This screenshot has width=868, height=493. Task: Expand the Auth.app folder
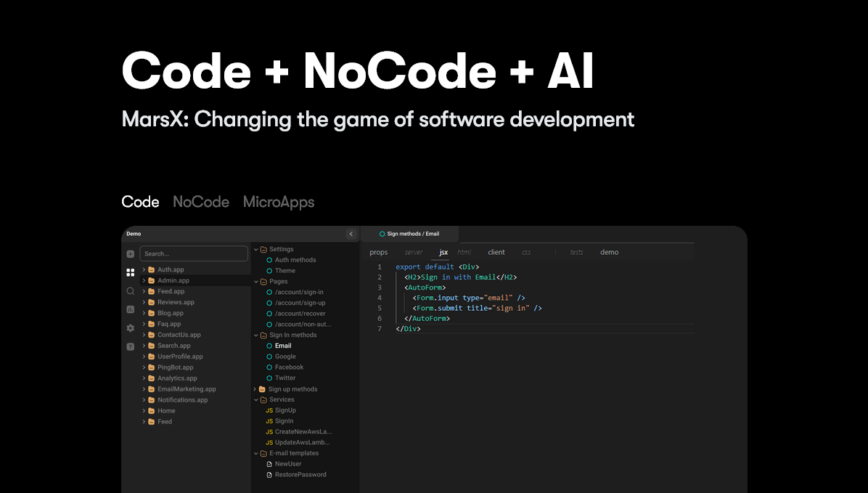pos(170,269)
